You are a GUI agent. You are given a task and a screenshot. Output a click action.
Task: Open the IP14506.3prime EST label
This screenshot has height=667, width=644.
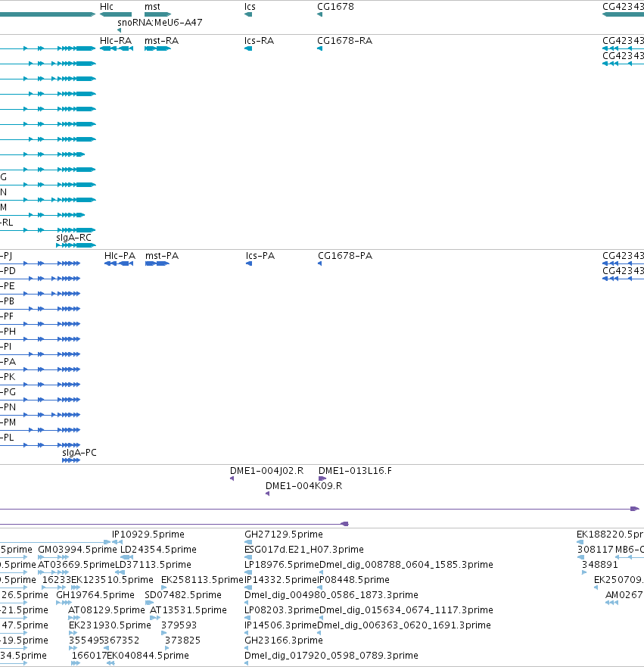281,625
